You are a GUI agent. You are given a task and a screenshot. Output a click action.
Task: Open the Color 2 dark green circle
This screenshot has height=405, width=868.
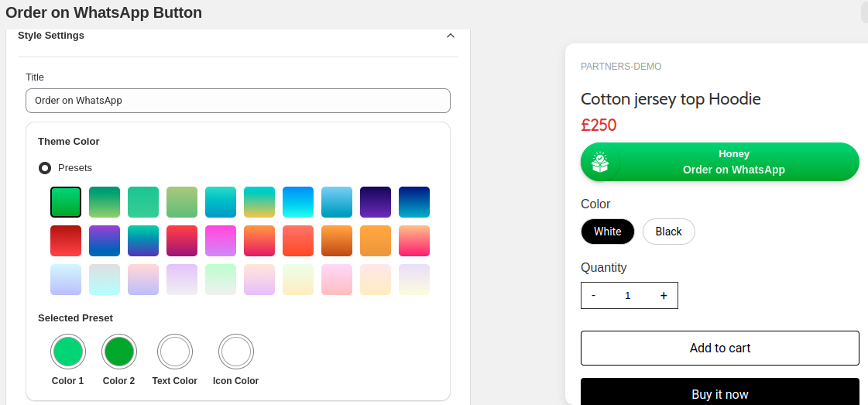pos(119,352)
